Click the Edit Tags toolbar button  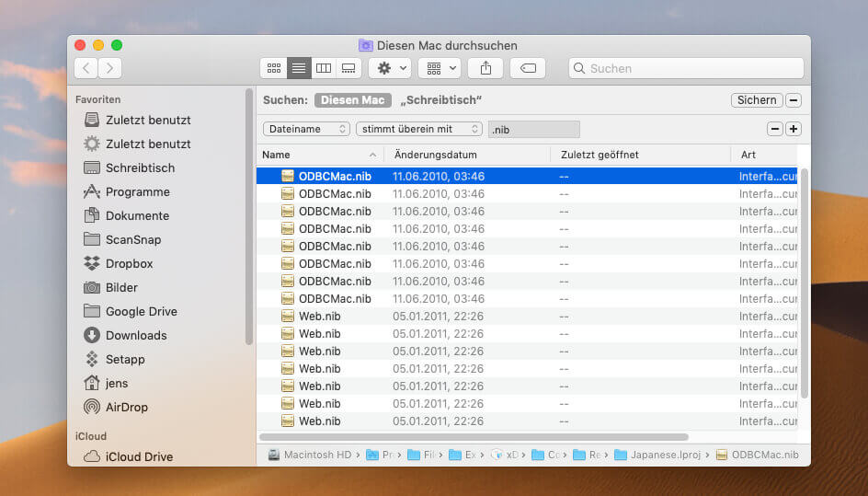(x=528, y=68)
